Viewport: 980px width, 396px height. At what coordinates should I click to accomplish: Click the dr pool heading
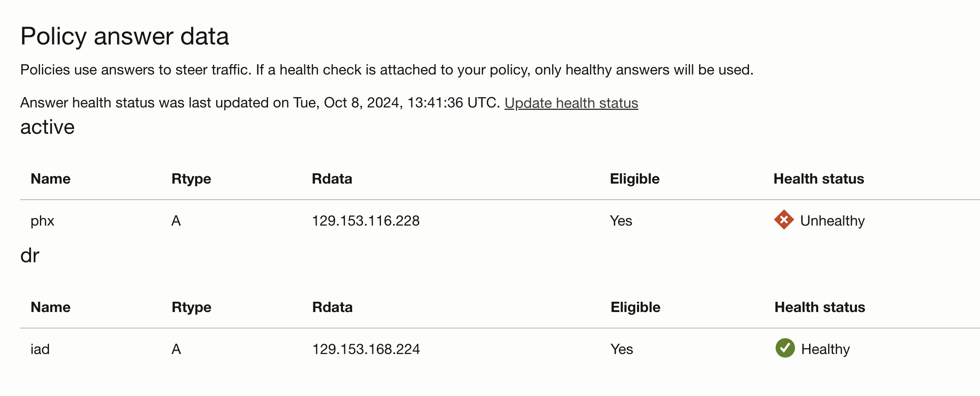point(30,256)
